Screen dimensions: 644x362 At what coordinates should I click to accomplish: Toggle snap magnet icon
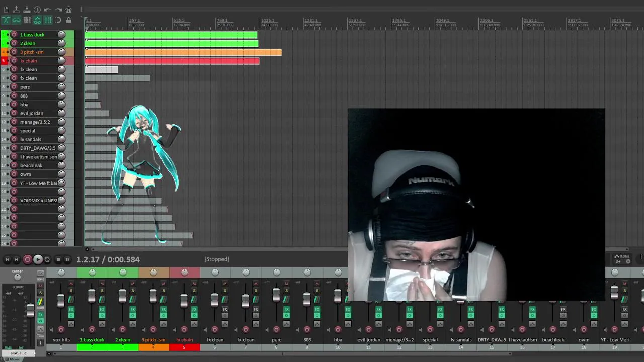tap(58, 20)
